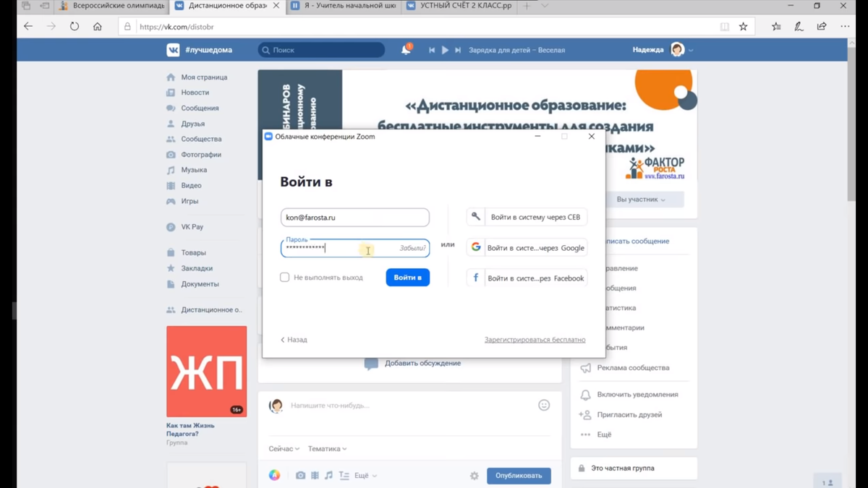The image size is (868, 488).
Task: Open post settings gear icon
Action: (475, 476)
